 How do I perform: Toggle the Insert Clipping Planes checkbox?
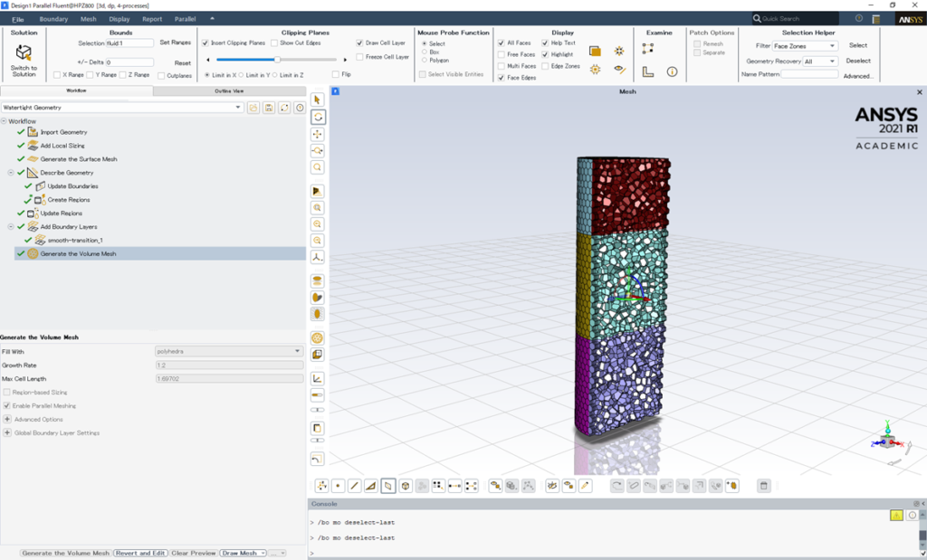(205, 43)
